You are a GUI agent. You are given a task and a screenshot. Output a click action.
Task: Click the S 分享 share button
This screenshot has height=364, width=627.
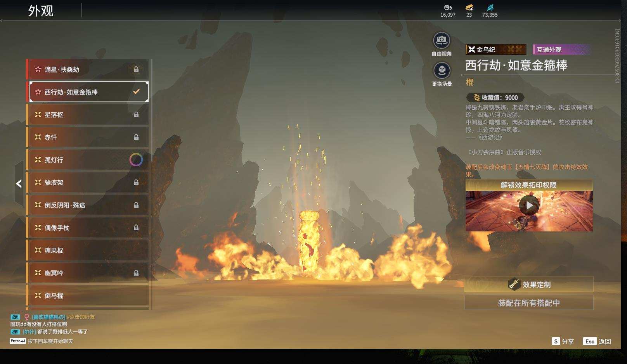[563, 342]
